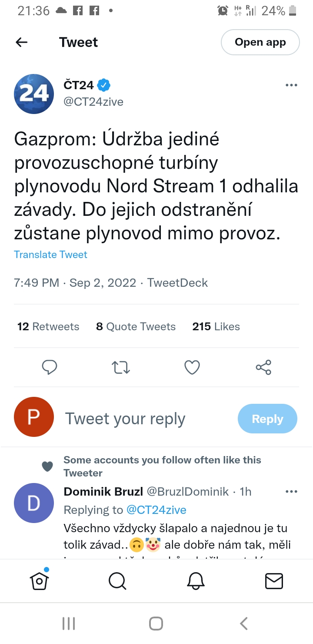
Task: Open Messages envelope icon
Action: click(274, 580)
